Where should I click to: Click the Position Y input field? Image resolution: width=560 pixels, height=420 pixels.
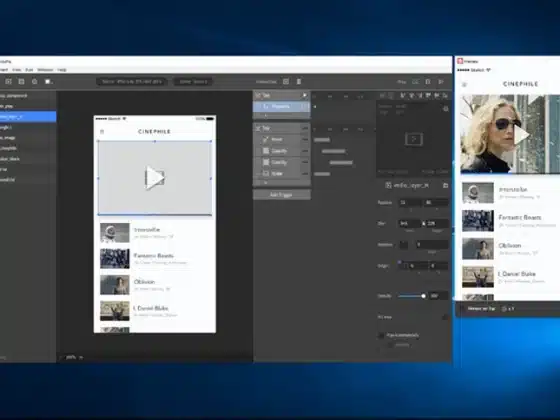click(436, 202)
